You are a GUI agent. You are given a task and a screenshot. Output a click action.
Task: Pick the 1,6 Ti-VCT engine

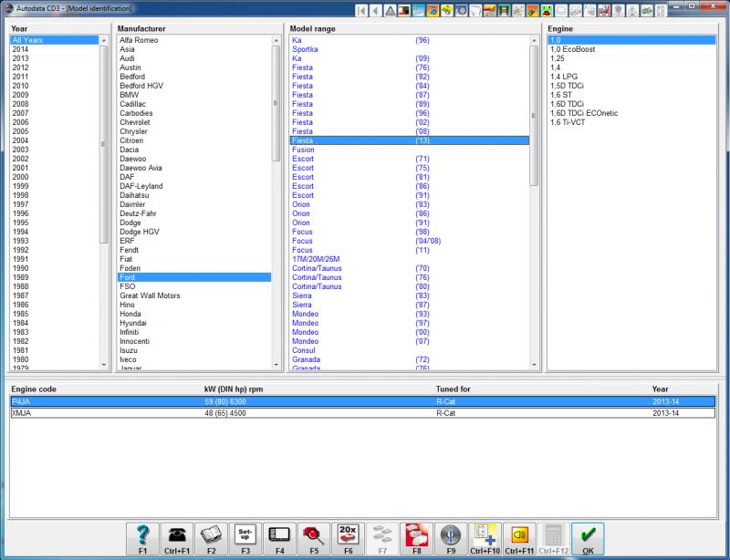567,122
